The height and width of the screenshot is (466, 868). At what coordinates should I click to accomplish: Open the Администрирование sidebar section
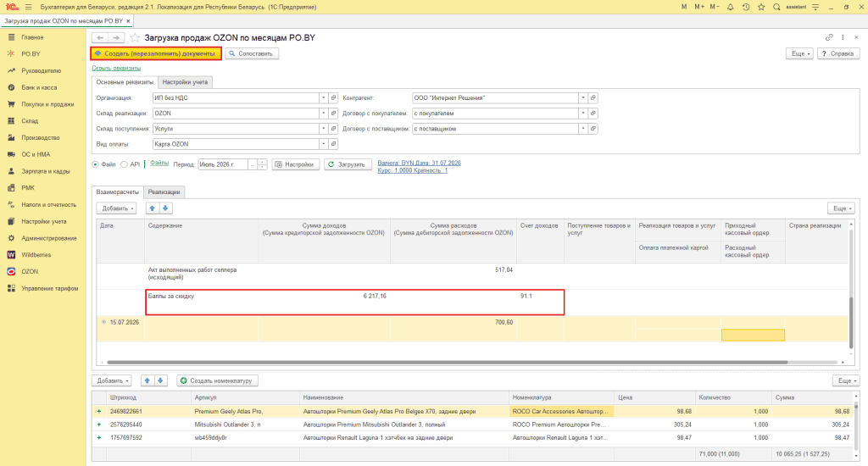pyautogui.click(x=48, y=238)
